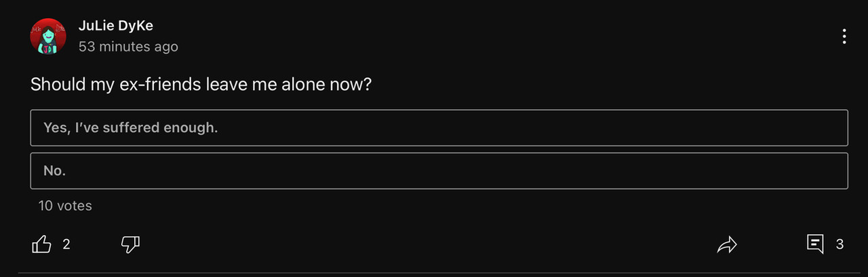This screenshot has width=868, height=277.
Task: Expand post actions via vertical ellipsis
Action: 844,37
